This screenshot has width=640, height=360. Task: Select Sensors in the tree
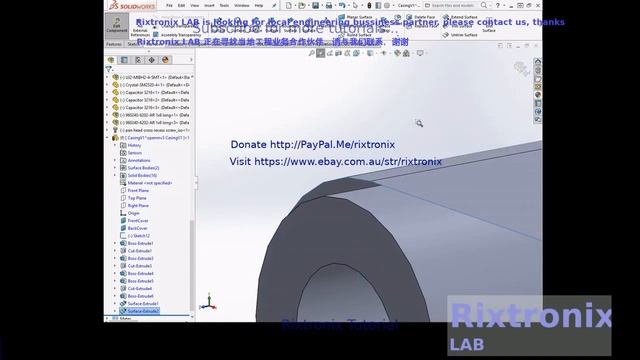pos(134,153)
